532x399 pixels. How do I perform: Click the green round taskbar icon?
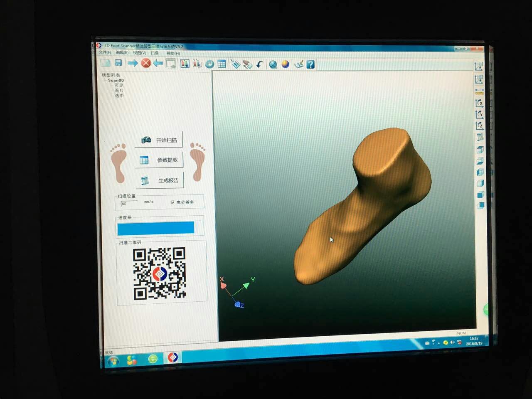(x=153, y=359)
